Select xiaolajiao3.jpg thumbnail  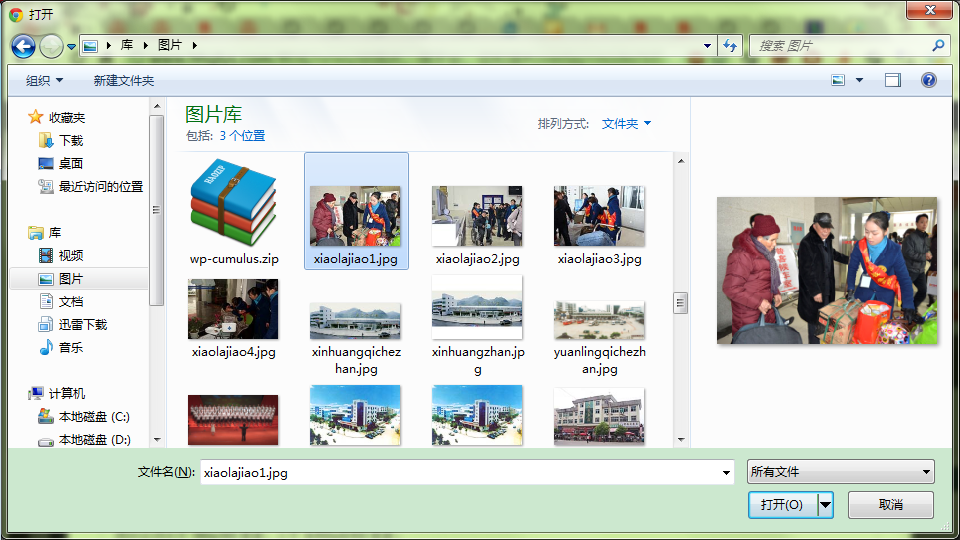tap(599, 216)
